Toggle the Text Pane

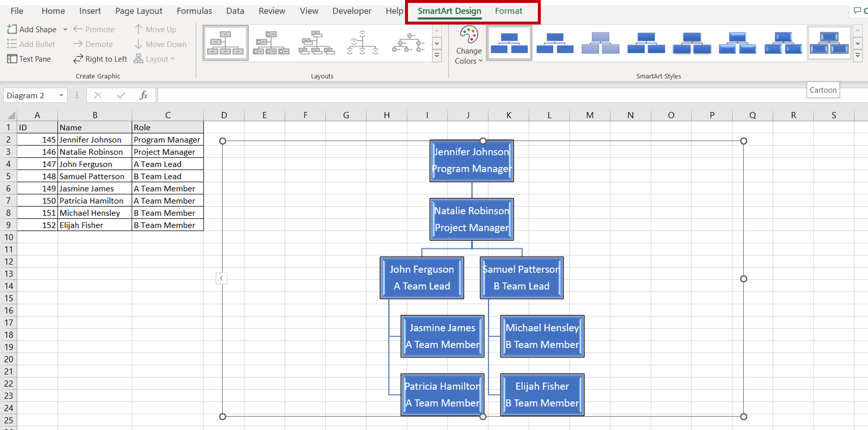click(29, 59)
